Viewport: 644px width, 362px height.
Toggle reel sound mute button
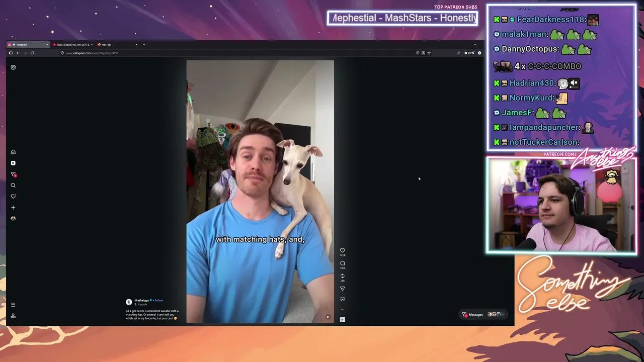click(328, 317)
